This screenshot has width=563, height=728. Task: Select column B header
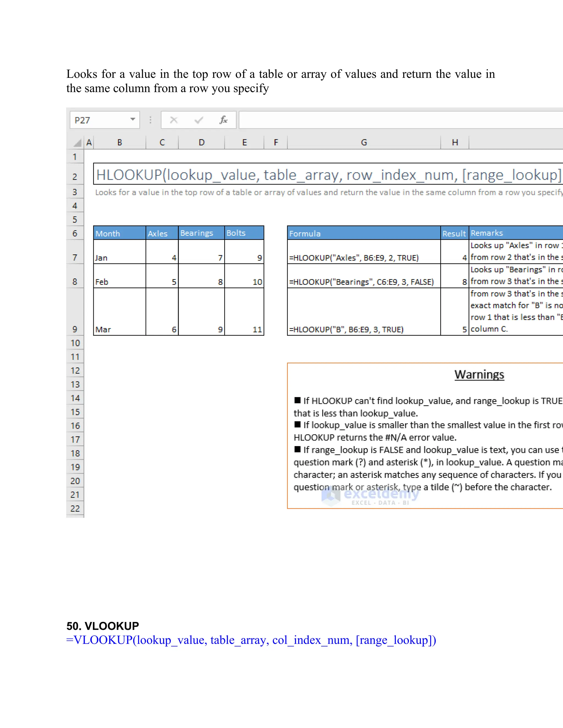tap(119, 143)
